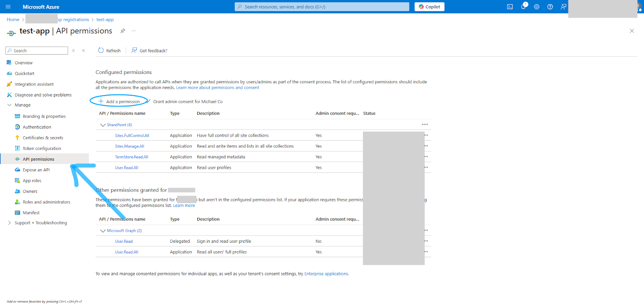Close the API permissions blade
The image size is (644, 305).
pyautogui.click(x=632, y=31)
